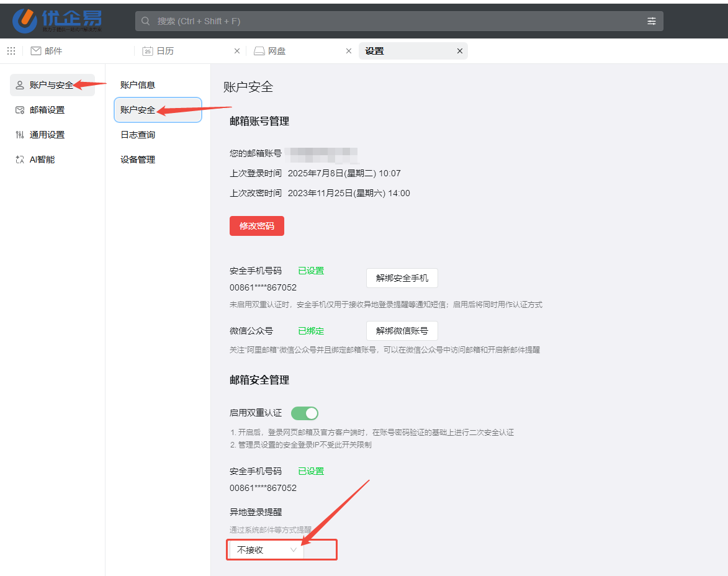Screen dimensions: 728x576
Task: Open the app launcher grid icon
Action: coord(11,50)
